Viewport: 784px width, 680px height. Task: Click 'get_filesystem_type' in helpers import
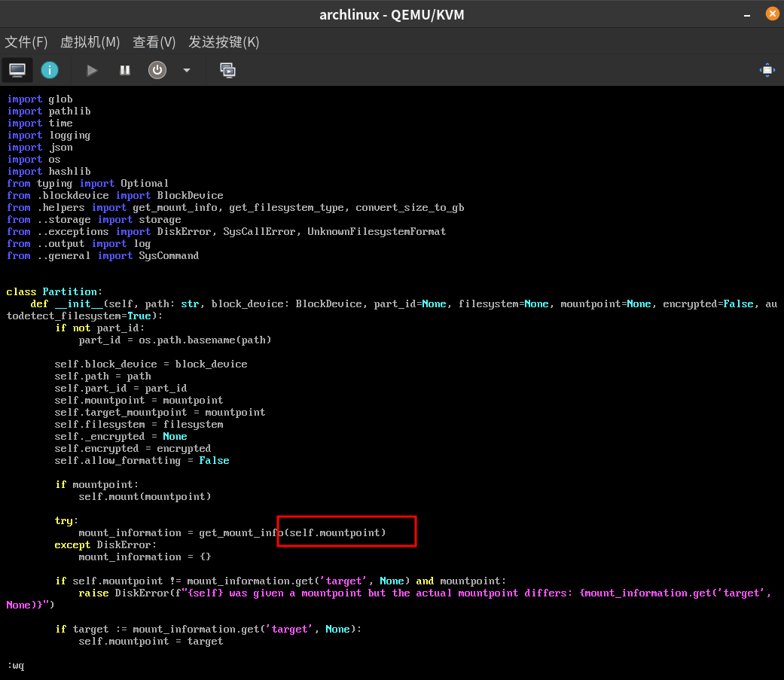(287, 208)
